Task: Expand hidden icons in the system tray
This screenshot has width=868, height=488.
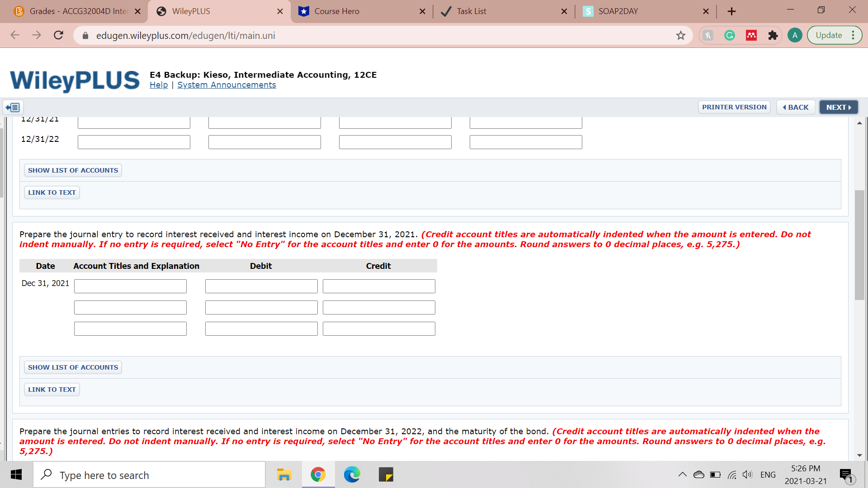Action: tap(683, 474)
